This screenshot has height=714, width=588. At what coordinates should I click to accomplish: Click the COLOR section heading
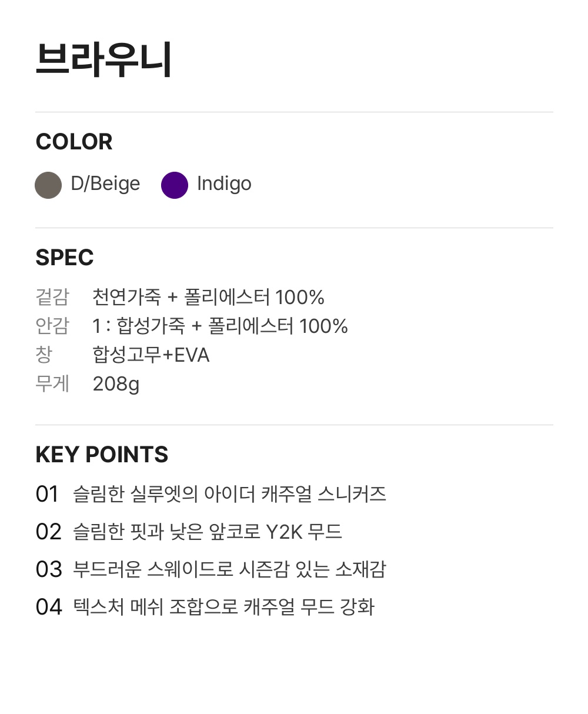tap(74, 142)
